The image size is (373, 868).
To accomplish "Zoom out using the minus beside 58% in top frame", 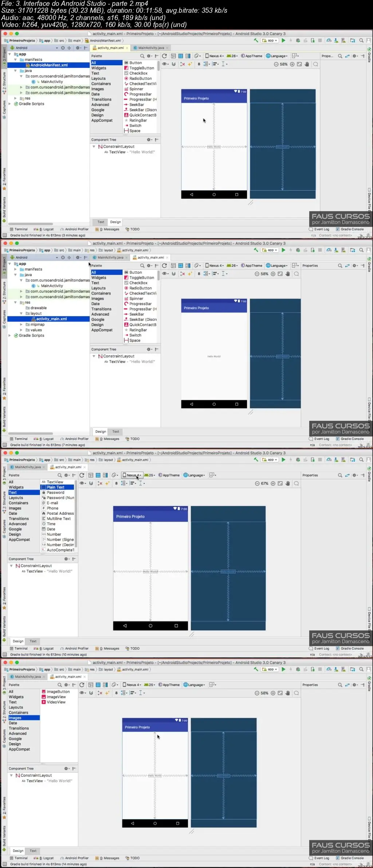I will point(276,64).
